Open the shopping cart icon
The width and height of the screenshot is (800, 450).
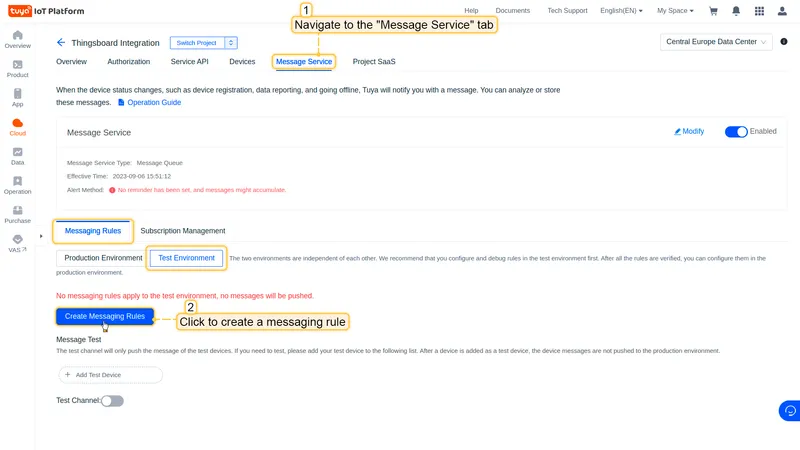pos(713,11)
